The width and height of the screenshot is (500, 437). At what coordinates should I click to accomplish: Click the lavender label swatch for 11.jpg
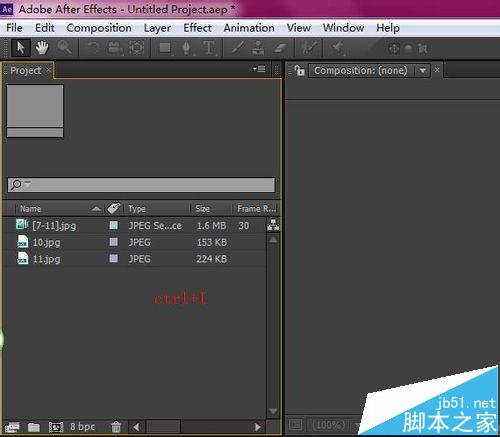(114, 258)
